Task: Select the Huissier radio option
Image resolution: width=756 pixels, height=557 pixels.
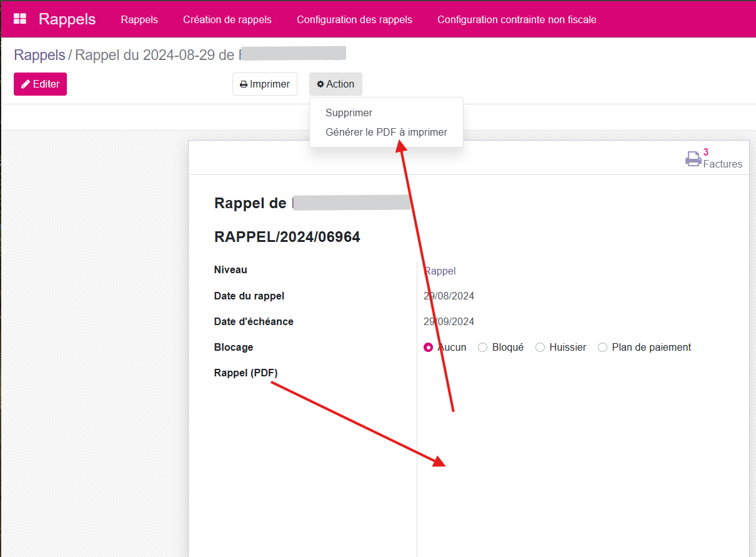Action: point(540,348)
